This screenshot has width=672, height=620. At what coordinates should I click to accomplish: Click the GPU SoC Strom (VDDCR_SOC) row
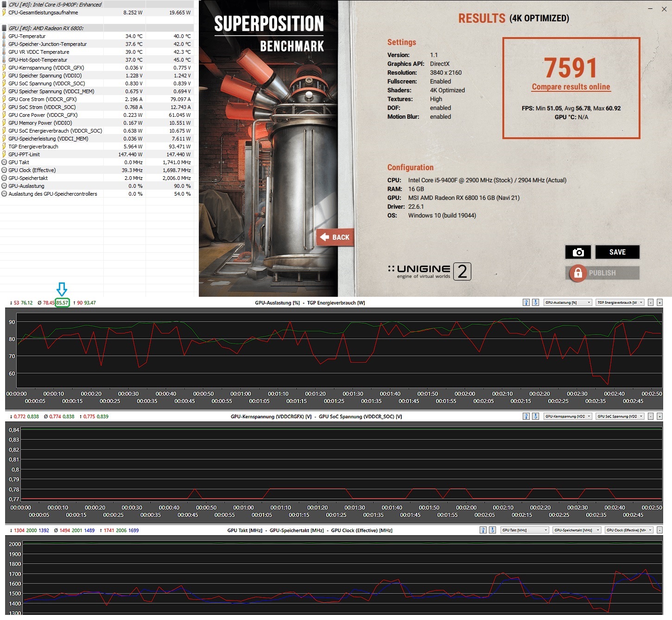[97, 107]
